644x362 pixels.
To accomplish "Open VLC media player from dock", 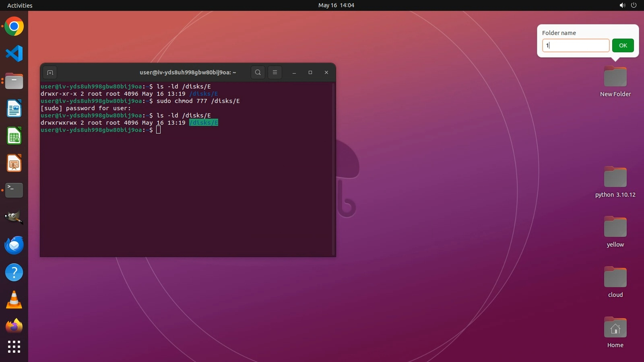I will point(14,300).
